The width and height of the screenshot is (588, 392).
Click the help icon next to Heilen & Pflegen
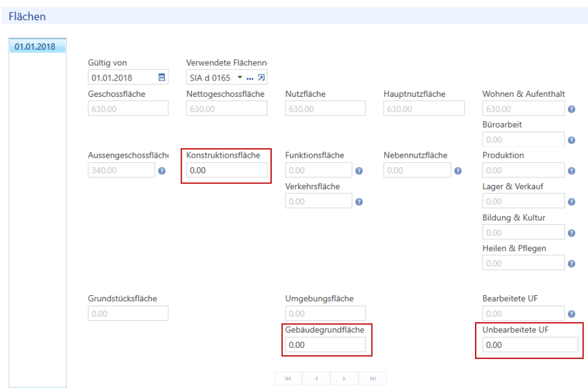pos(571,264)
